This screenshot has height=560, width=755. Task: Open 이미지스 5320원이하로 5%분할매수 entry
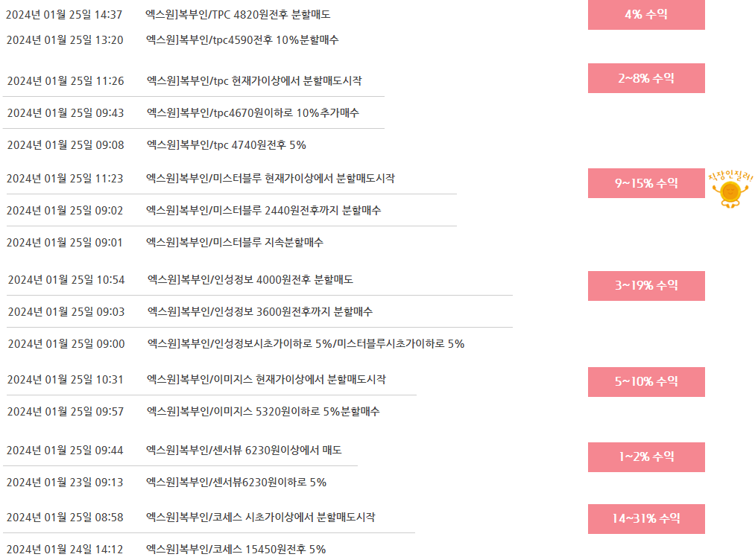point(263,412)
